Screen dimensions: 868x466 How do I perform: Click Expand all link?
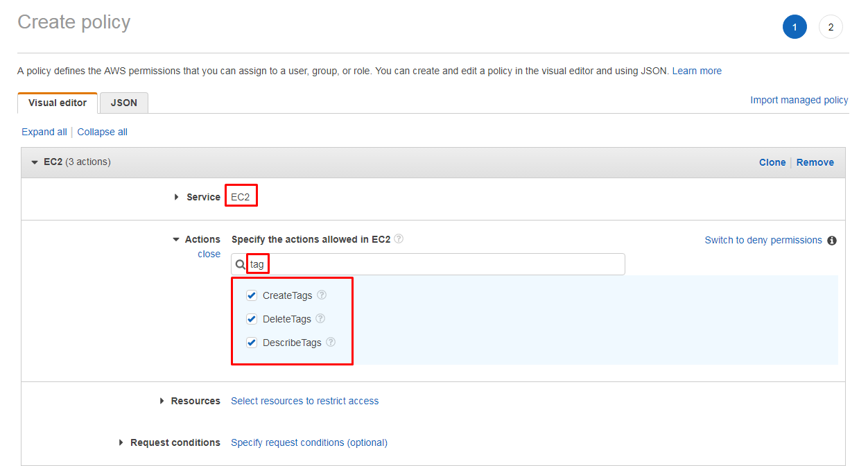click(x=44, y=132)
